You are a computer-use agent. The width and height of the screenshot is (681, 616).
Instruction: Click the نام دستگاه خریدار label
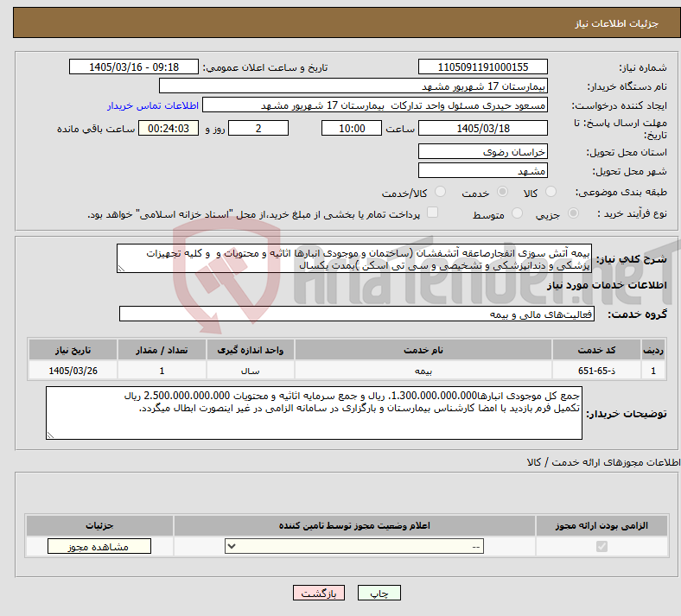pyautogui.click(x=627, y=86)
